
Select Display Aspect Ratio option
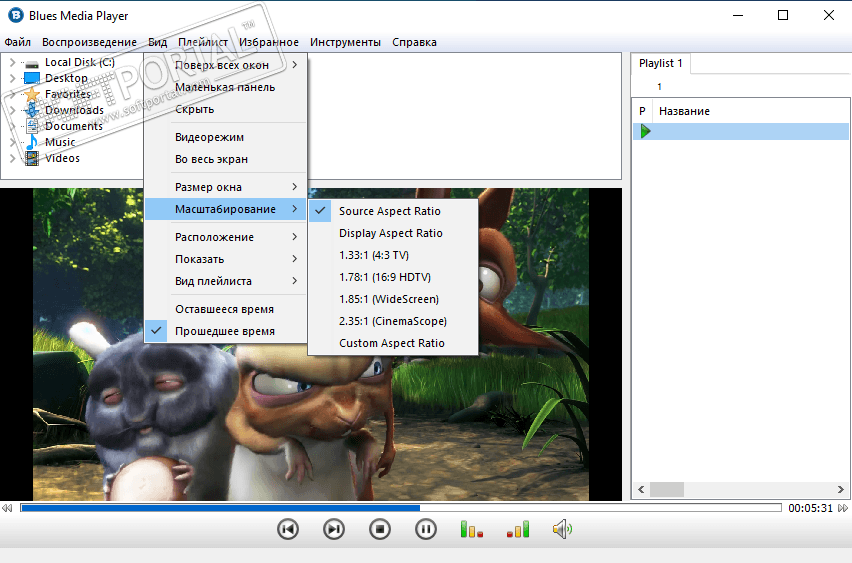(x=393, y=233)
